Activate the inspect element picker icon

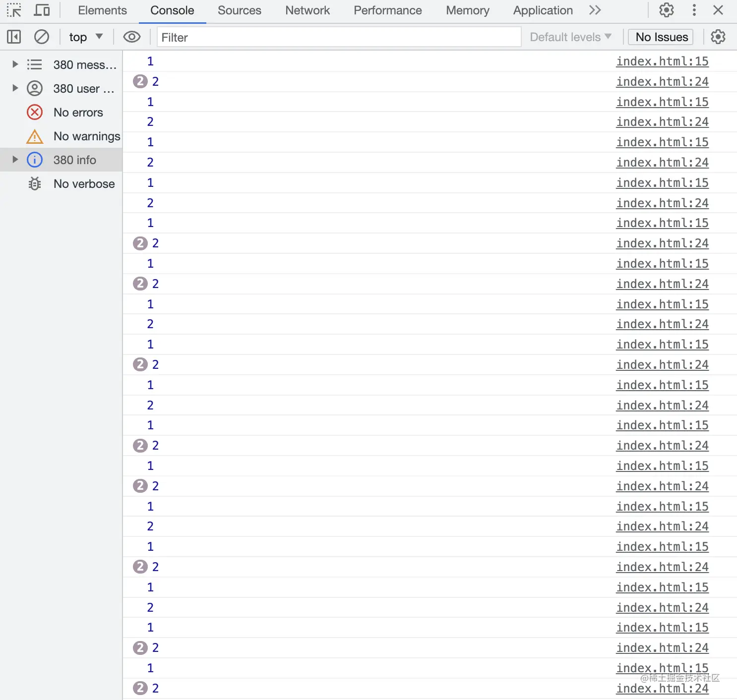coord(14,10)
